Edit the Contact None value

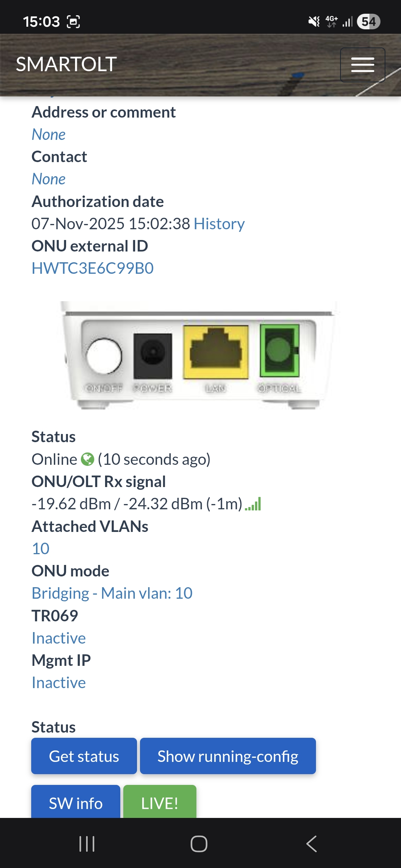(x=49, y=179)
